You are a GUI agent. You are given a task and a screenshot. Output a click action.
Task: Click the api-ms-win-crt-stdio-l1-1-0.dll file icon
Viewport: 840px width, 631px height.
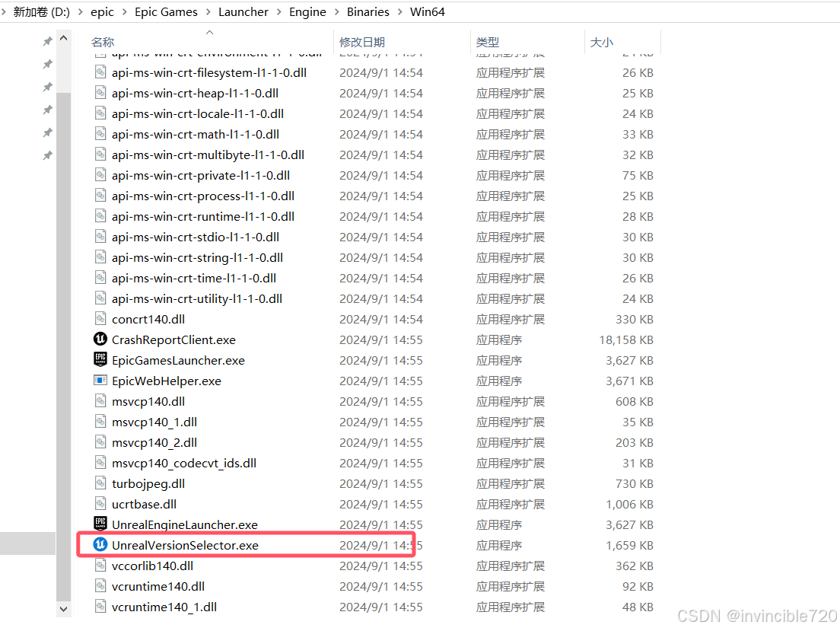(100, 237)
